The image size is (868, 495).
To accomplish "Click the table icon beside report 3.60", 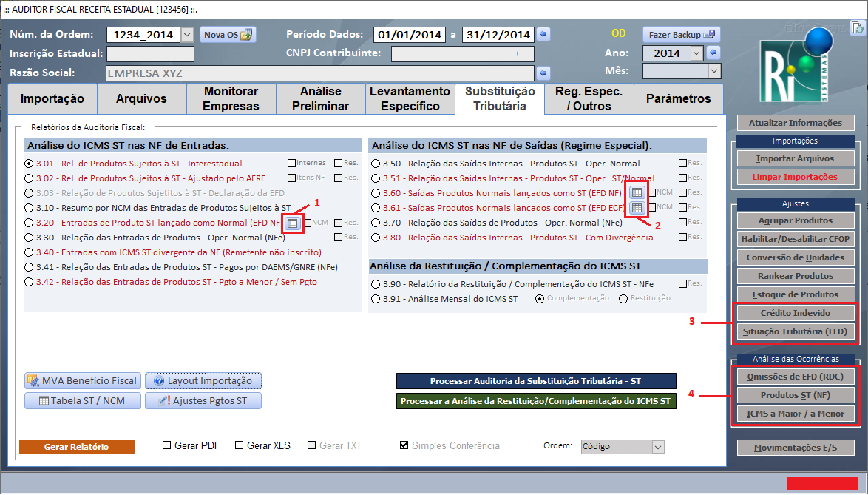I will click(637, 192).
